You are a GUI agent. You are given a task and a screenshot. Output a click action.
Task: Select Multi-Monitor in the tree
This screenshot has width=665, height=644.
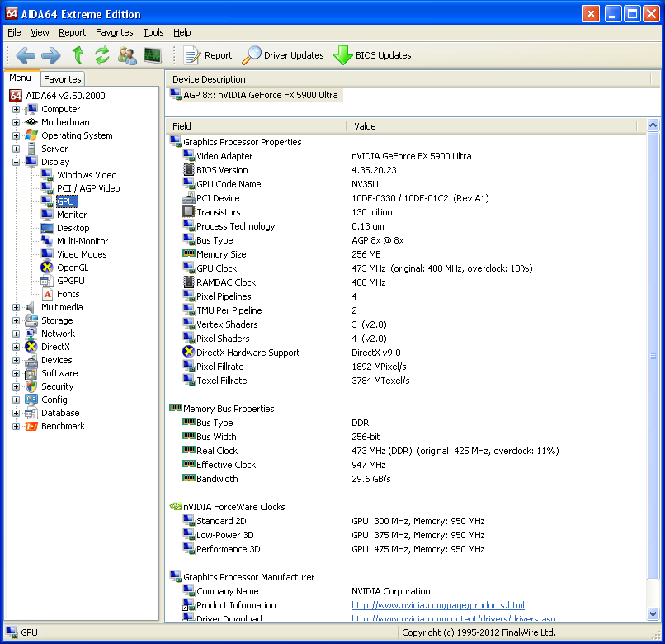83,241
